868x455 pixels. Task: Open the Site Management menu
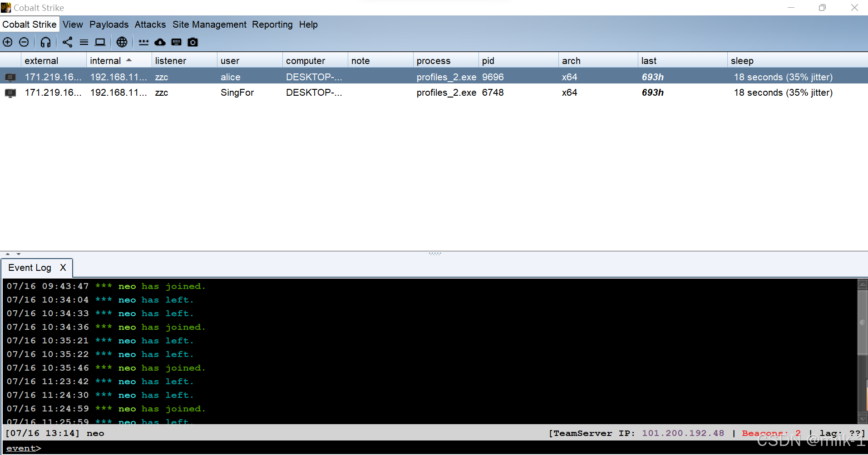click(x=209, y=24)
